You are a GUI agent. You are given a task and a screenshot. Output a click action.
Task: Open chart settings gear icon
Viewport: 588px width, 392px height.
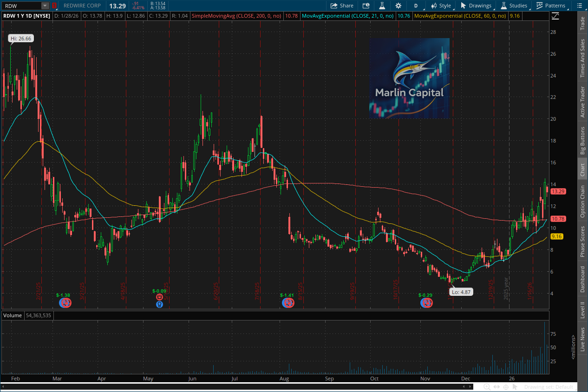coord(399,6)
